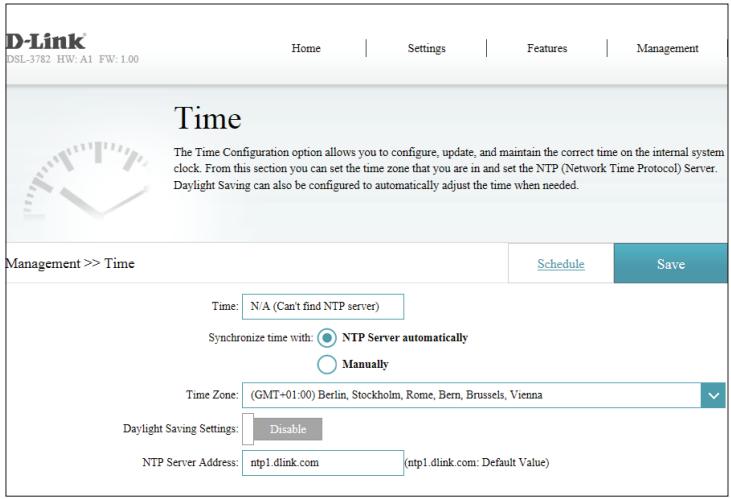
Task: Click the NTP Server Address field
Action: (x=318, y=462)
